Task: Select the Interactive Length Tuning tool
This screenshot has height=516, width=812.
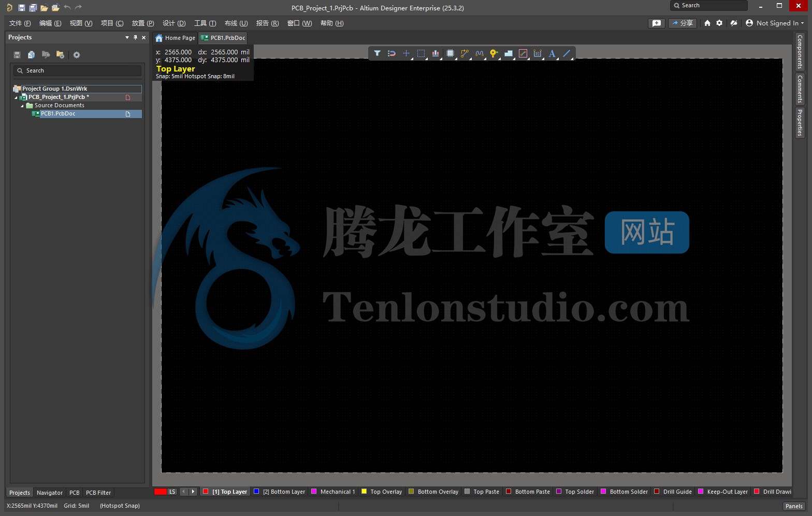Action: click(x=479, y=53)
